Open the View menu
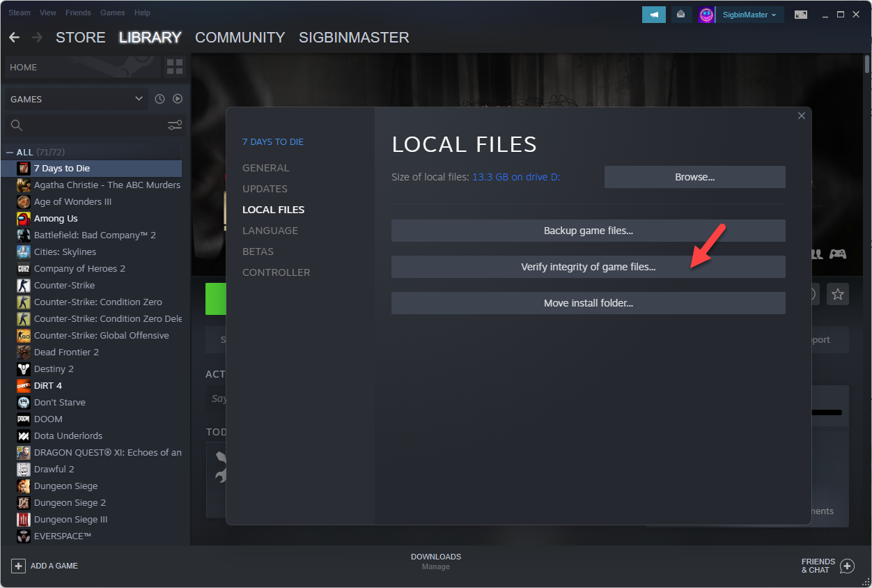This screenshot has height=588, width=872. point(48,13)
